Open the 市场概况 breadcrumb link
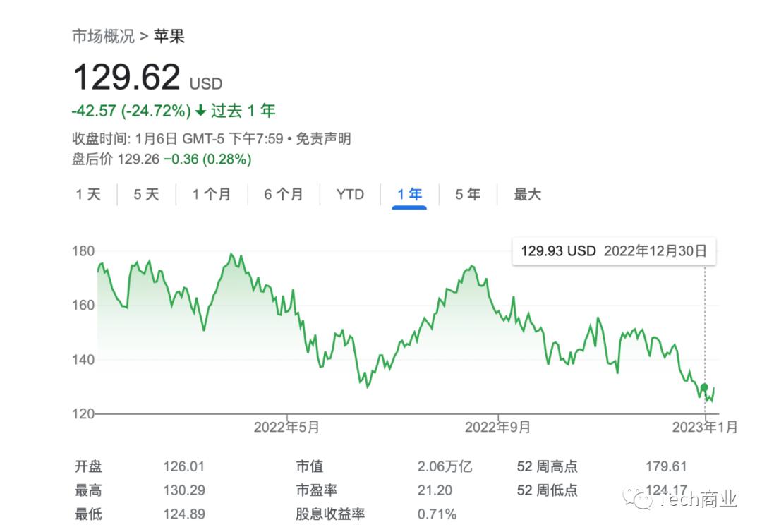 (103, 37)
